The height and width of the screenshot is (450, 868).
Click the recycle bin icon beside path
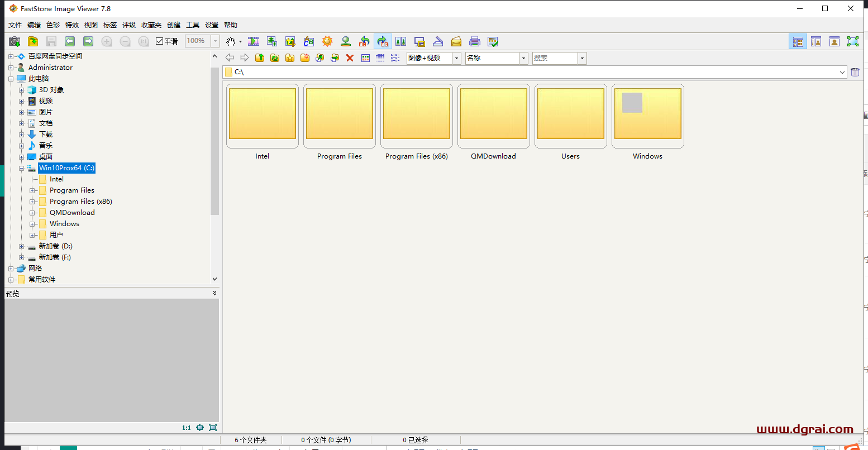point(855,72)
